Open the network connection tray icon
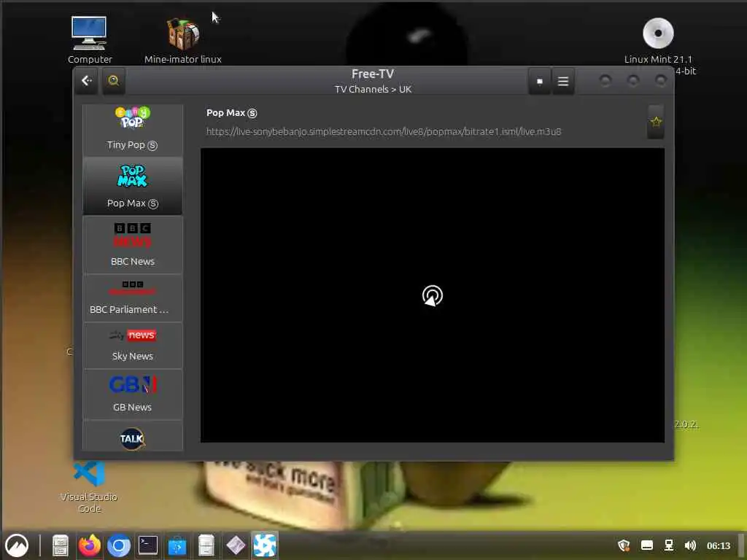This screenshot has height=560, width=747. [669, 545]
